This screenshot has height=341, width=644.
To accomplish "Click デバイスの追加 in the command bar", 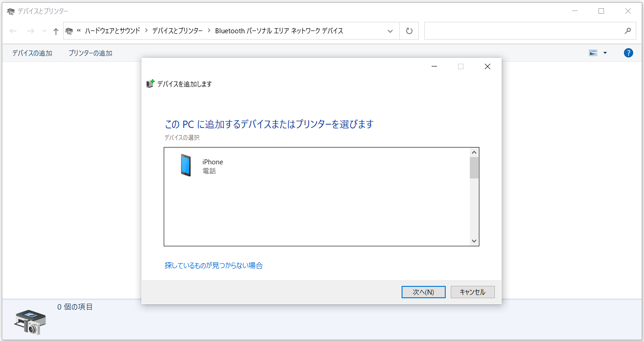I will pos(32,53).
